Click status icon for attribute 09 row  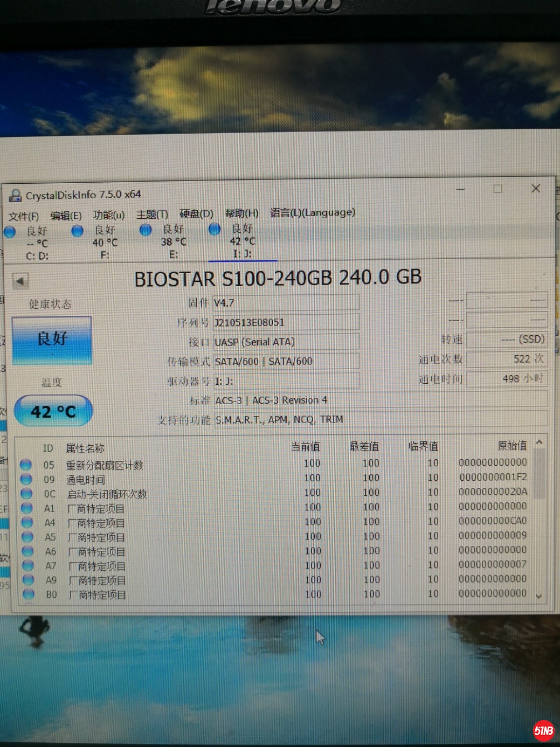26,479
